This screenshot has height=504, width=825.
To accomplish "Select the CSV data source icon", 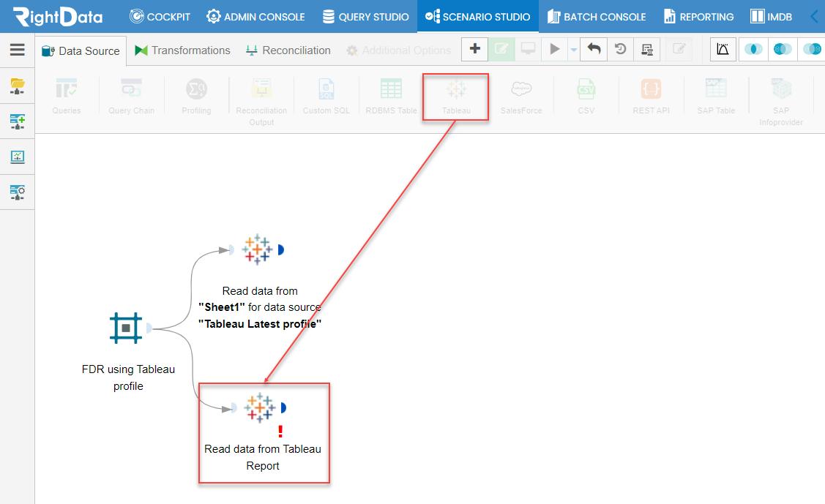I will pyautogui.click(x=586, y=96).
